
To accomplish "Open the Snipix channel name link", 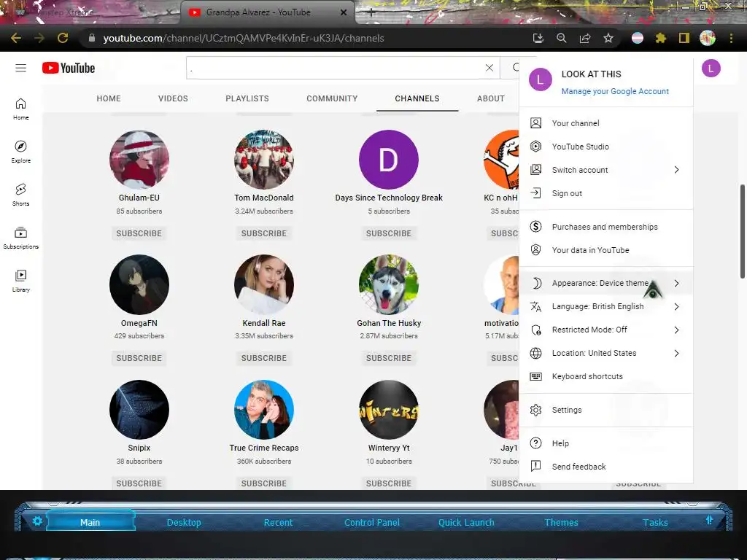I will (139, 448).
